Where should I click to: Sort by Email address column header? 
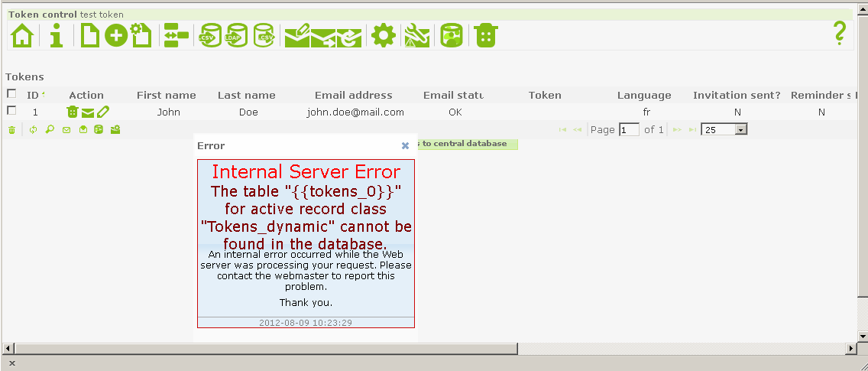[x=353, y=96]
